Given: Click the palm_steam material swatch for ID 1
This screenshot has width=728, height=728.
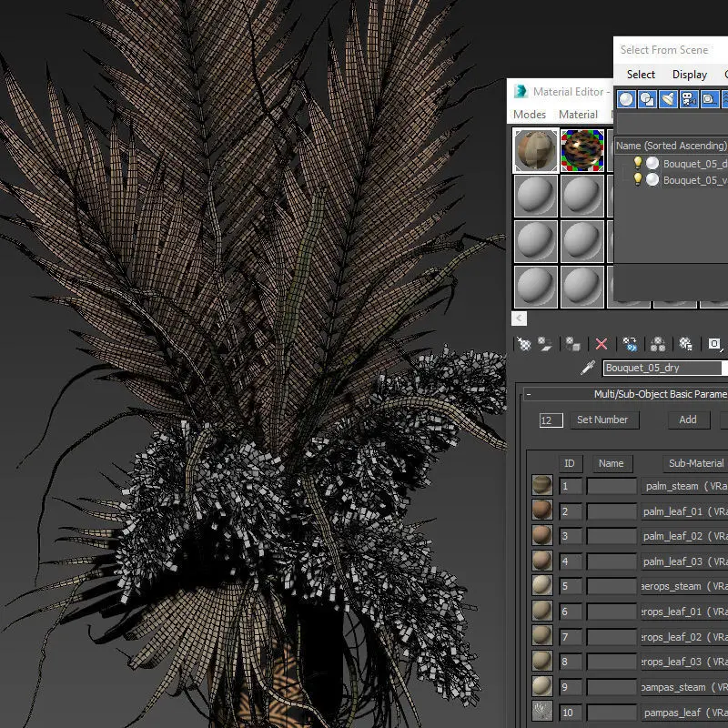Looking at the screenshot, I should pos(542,486).
